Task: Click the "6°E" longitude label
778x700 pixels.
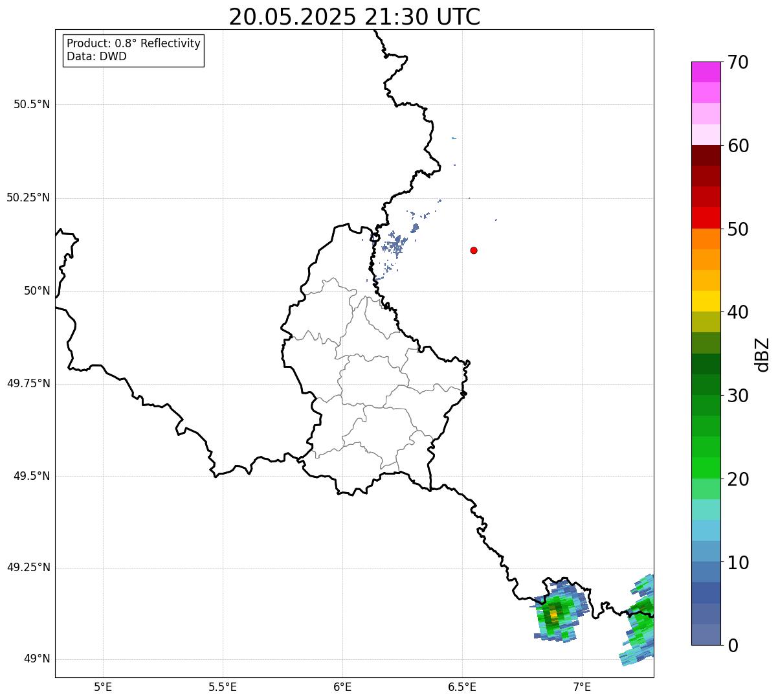Action: coord(342,686)
